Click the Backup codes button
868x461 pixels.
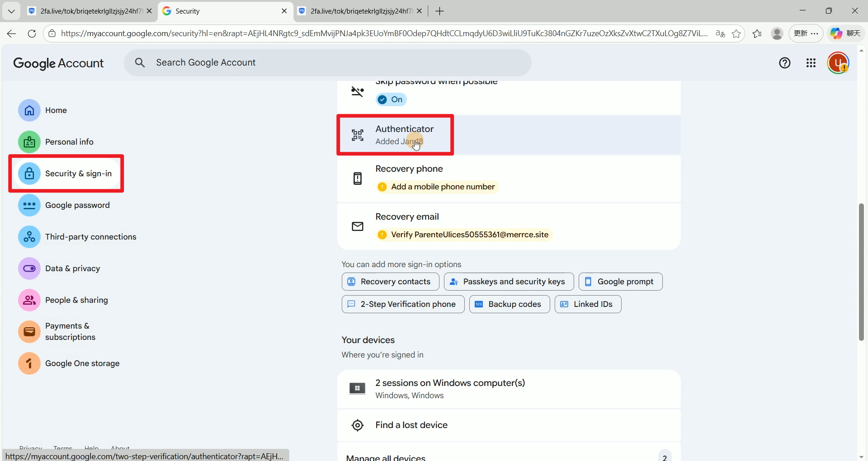(x=509, y=304)
